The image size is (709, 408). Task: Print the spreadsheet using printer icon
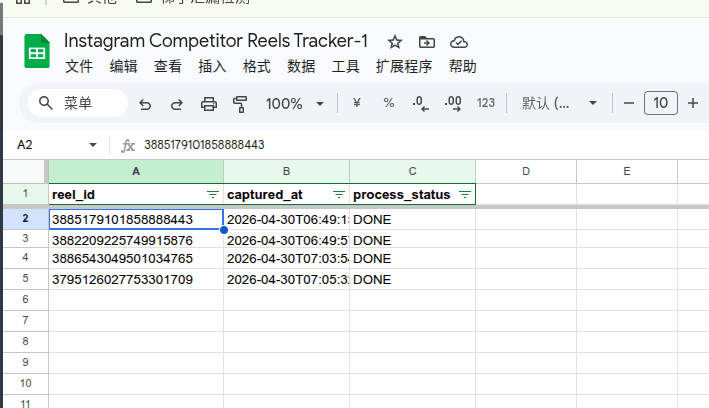[208, 104]
